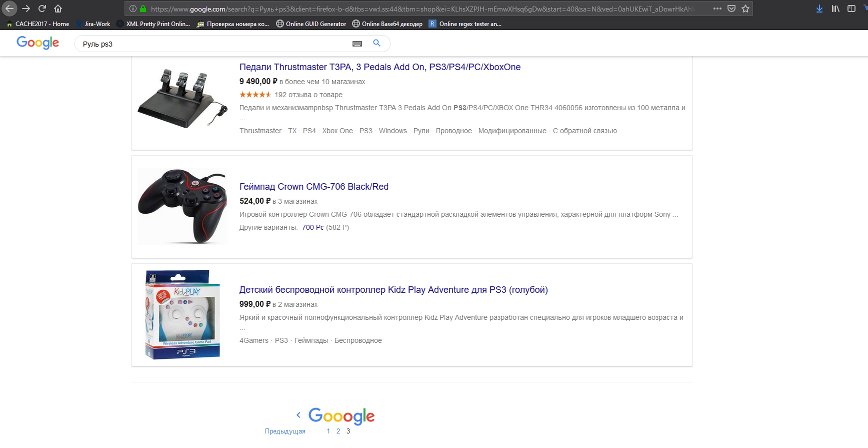Open the Jira-Work bookmark
Image resolution: width=868 pixels, height=448 pixels.
click(x=93, y=24)
